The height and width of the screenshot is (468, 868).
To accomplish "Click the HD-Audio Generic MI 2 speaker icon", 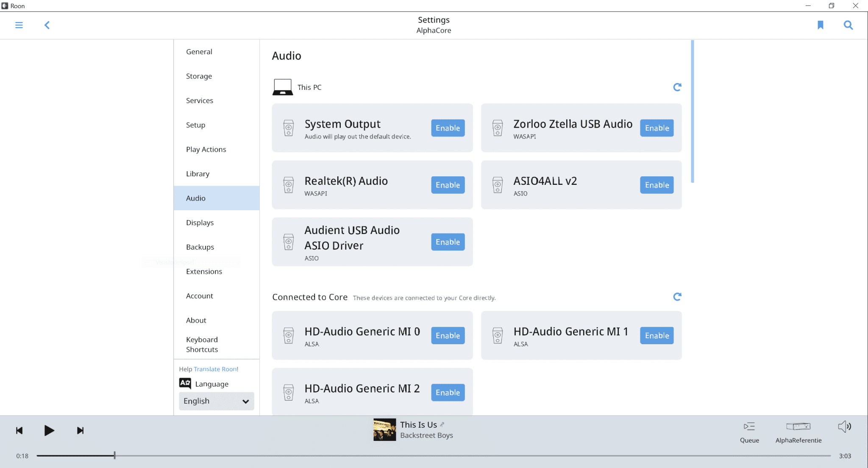I will (289, 393).
